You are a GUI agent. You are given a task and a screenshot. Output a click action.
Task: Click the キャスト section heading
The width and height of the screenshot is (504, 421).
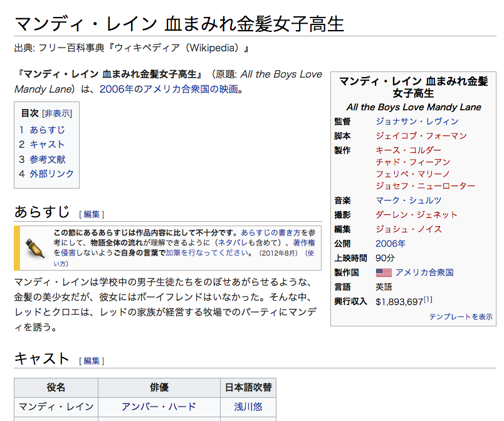pyautogui.click(x=42, y=359)
